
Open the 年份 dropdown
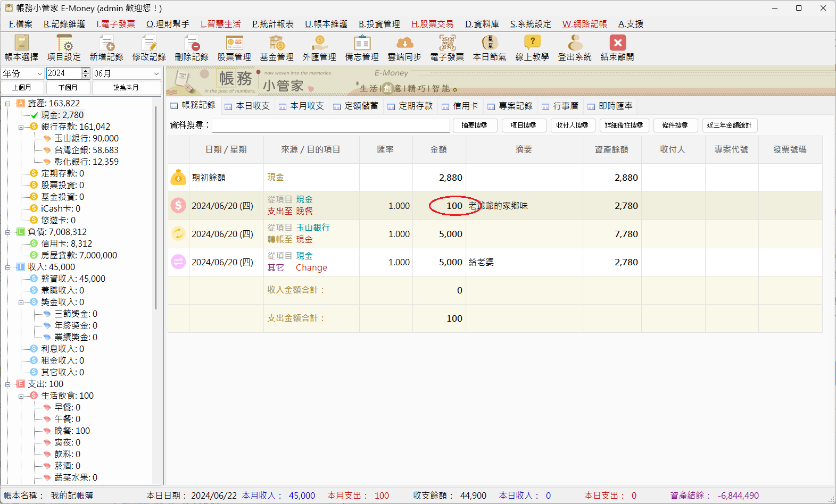click(x=22, y=73)
